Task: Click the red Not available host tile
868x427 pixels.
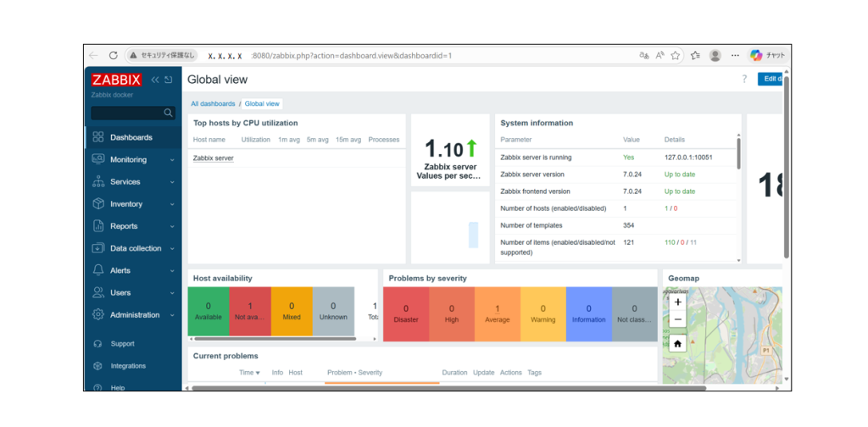Action: 250,311
